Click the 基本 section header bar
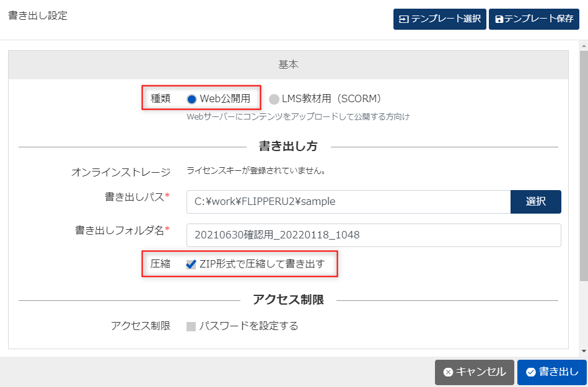This screenshot has height=387, width=588. pyautogui.click(x=288, y=64)
